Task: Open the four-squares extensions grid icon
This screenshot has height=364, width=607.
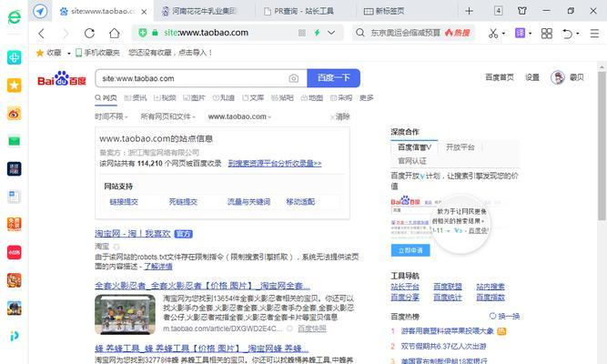Action: (547, 34)
